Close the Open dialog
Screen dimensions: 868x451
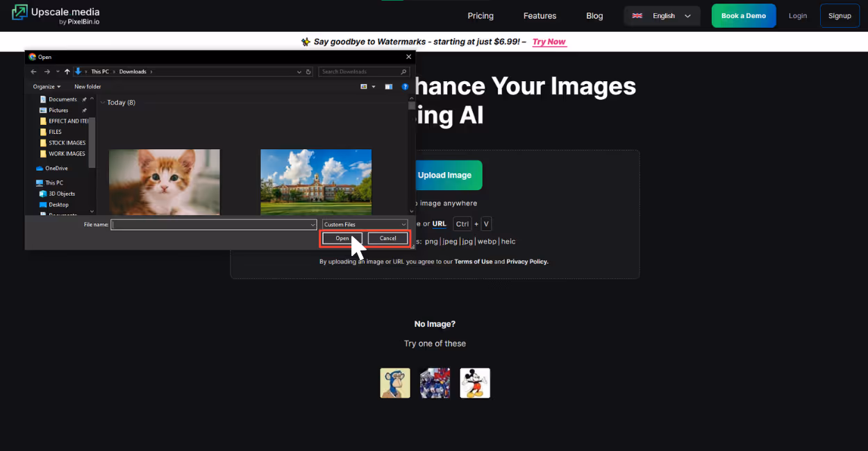click(x=408, y=57)
